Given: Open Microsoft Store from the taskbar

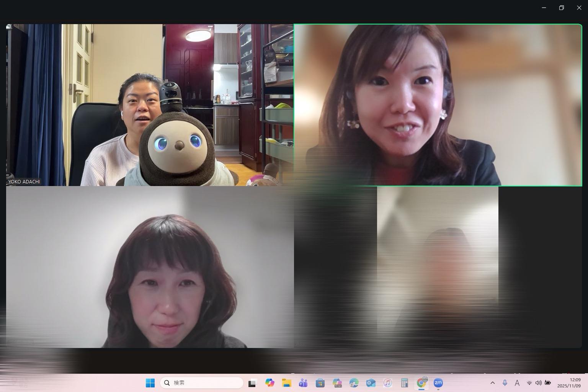Looking at the screenshot, I should (x=320, y=383).
